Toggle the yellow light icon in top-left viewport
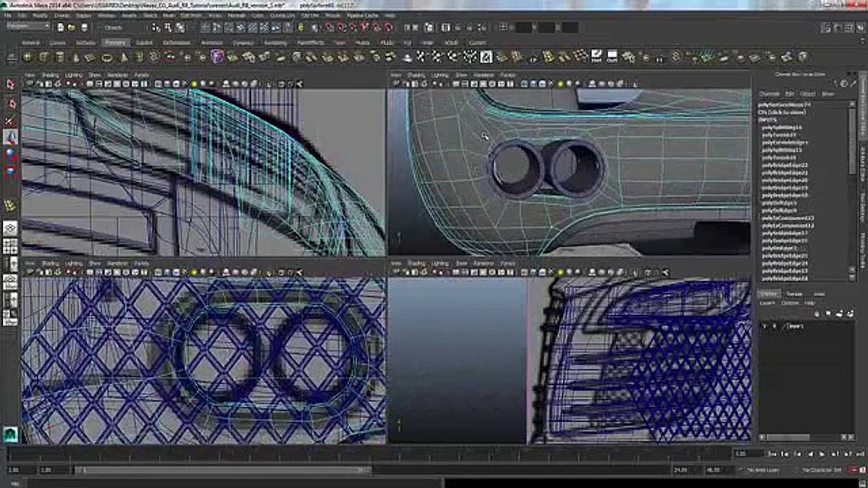Viewport: 868px width, 488px height. coord(194,84)
